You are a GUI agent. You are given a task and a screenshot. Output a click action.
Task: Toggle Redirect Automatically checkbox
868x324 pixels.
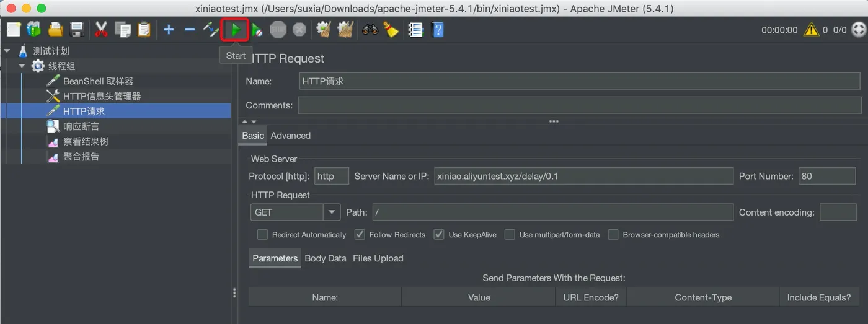click(262, 234)
